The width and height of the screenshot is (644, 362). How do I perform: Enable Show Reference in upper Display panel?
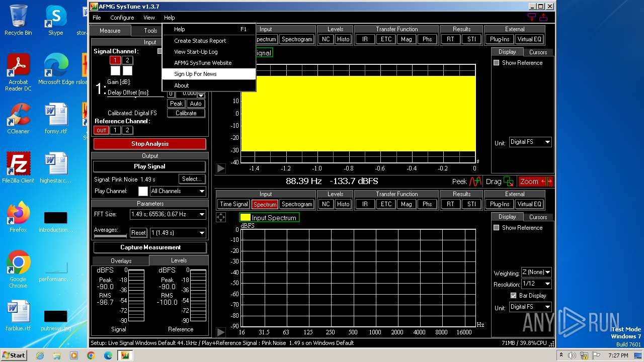point(497,63)
